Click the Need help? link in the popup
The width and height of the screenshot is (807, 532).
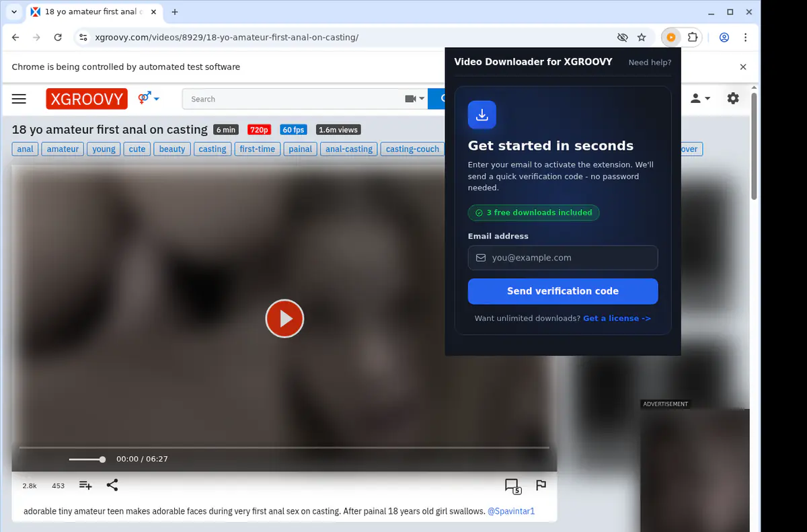pyautogui.click(x=650, y=63)
